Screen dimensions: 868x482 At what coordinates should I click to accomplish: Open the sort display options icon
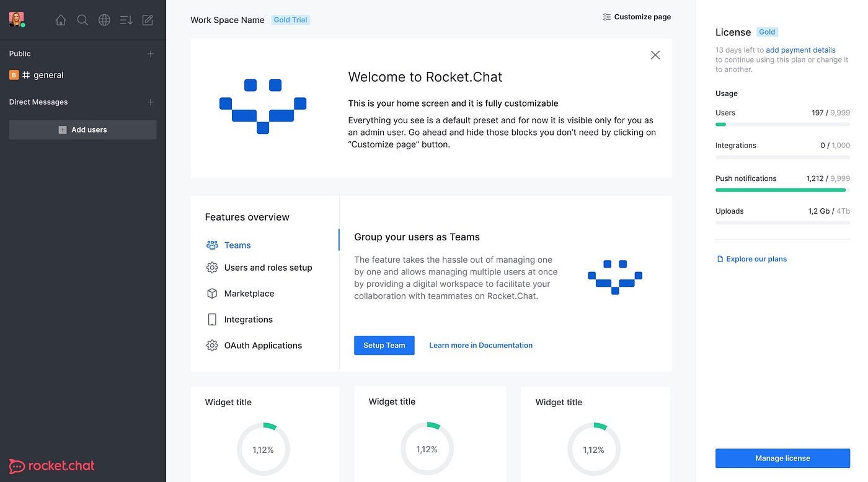(126, 20)
